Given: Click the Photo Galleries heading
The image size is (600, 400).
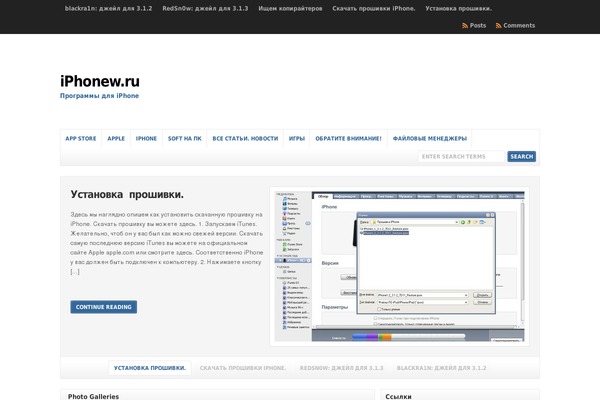Looking at the screenshot, I should click(93, 397).
